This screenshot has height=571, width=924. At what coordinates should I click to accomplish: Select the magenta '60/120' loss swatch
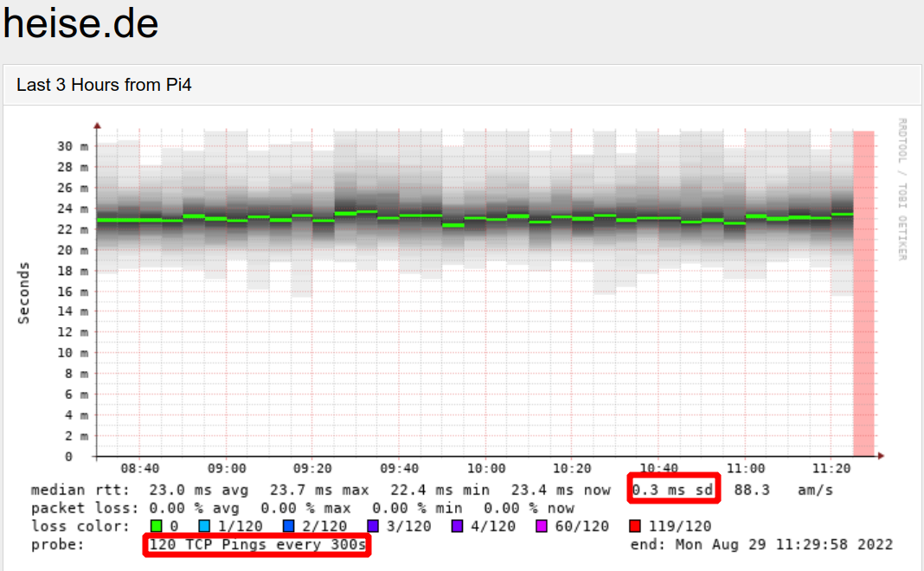point(542,526)
